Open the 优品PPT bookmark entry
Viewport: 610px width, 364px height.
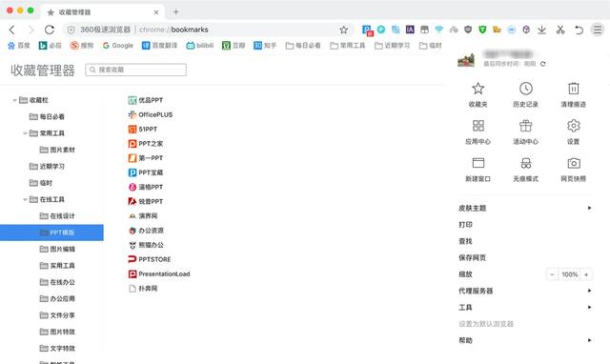coord(146,100)
